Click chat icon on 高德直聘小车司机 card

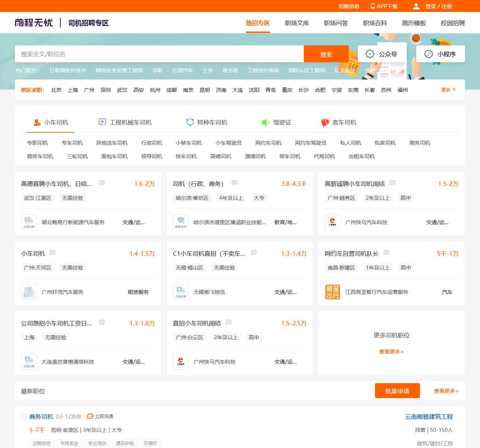[x=102, y=183]
